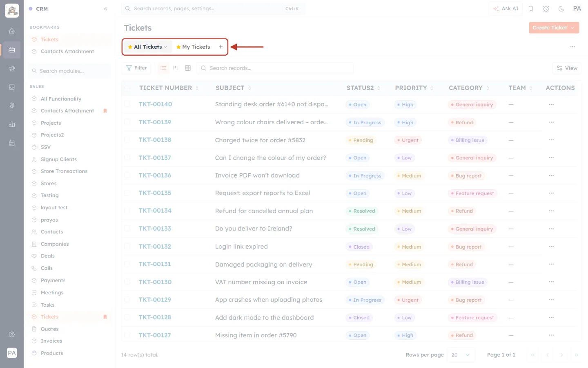Switch to grid table view icon

(188, 68)
